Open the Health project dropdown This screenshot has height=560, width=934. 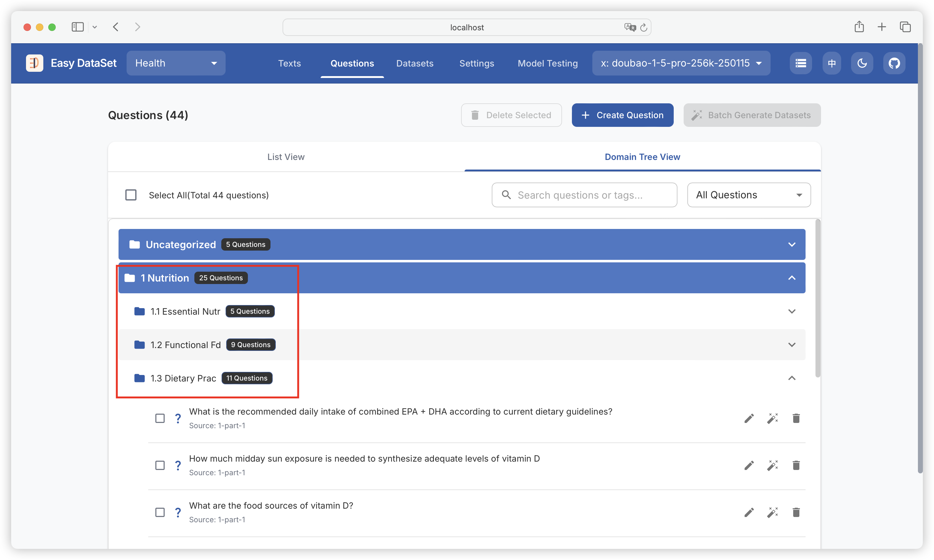(x=176, y=63)
